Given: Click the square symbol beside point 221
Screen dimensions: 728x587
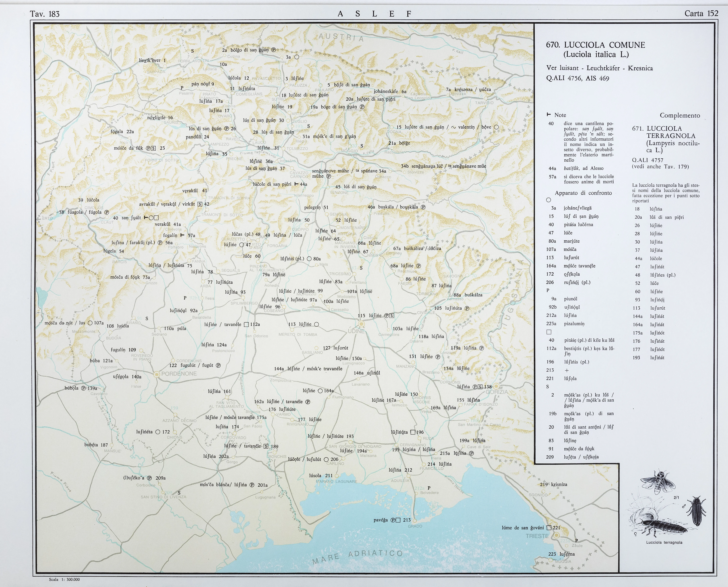Looking at the screenshot, I should click(x=549, y=528).
